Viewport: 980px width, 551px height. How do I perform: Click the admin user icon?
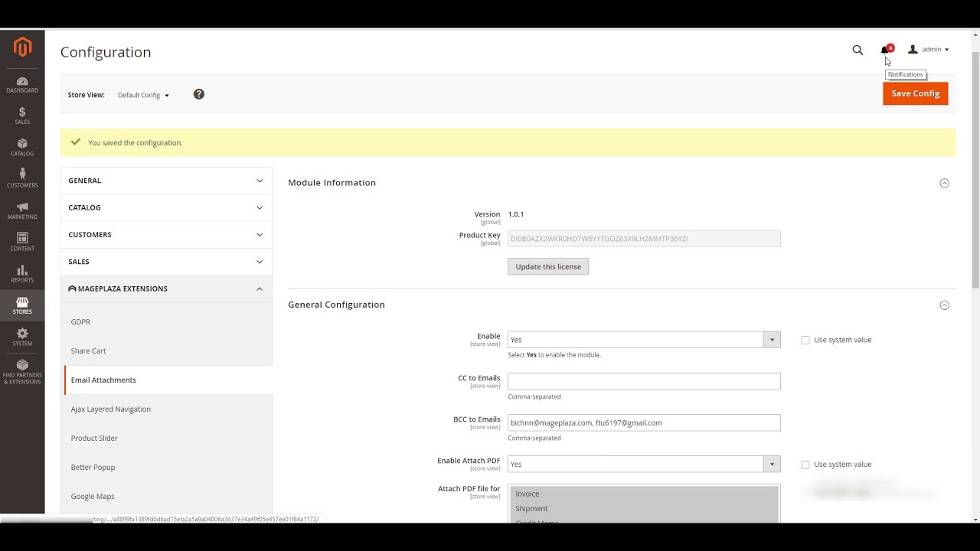tap(913, 49)
